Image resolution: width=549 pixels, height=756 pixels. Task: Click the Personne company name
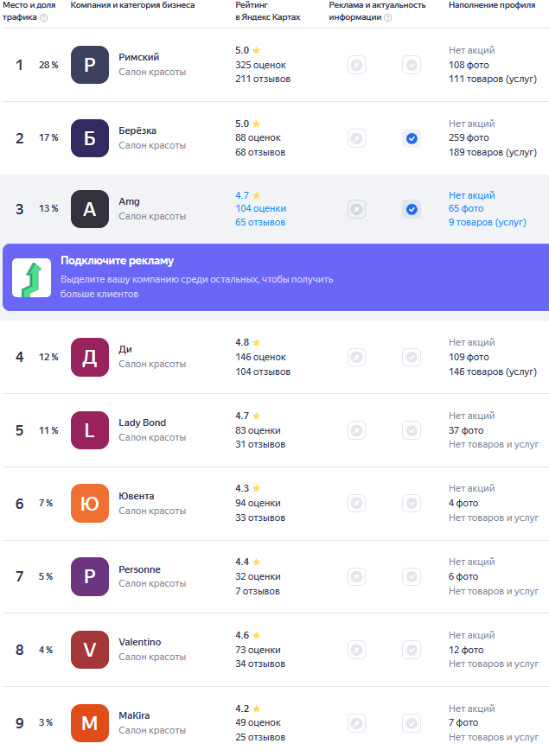point(139,569)
